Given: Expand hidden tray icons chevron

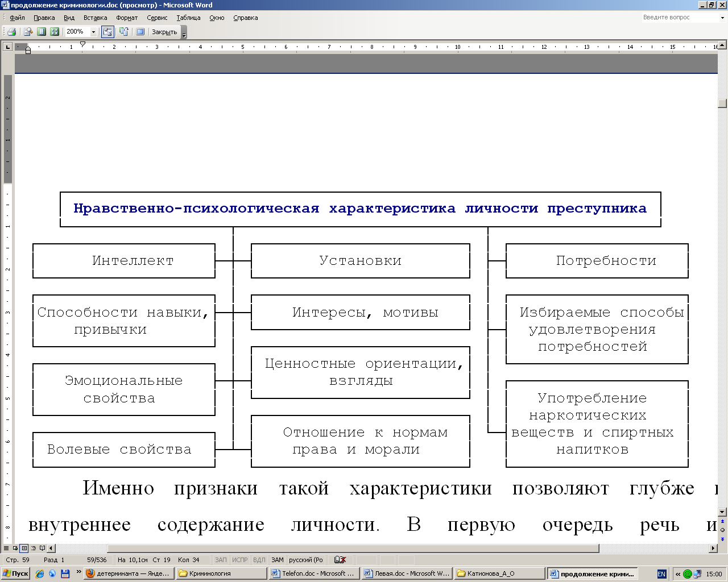Looking at the screenshot, I should 678,574.
